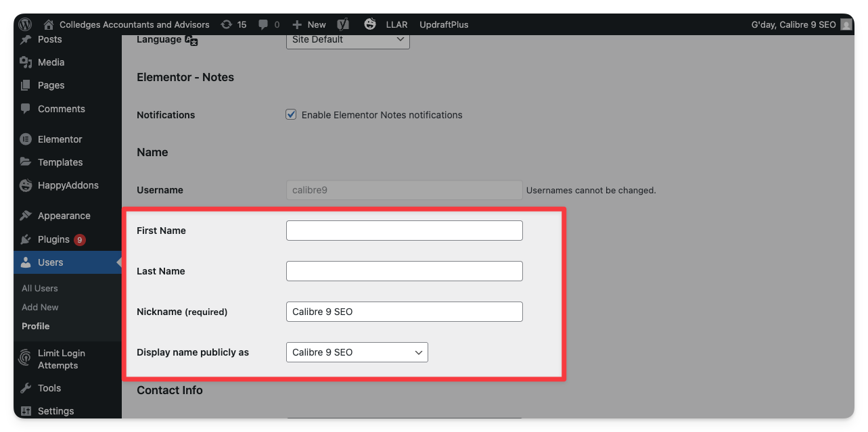Open the updates icon showing 15
Screen dimensions: 868x432
[x=227, y=24]
